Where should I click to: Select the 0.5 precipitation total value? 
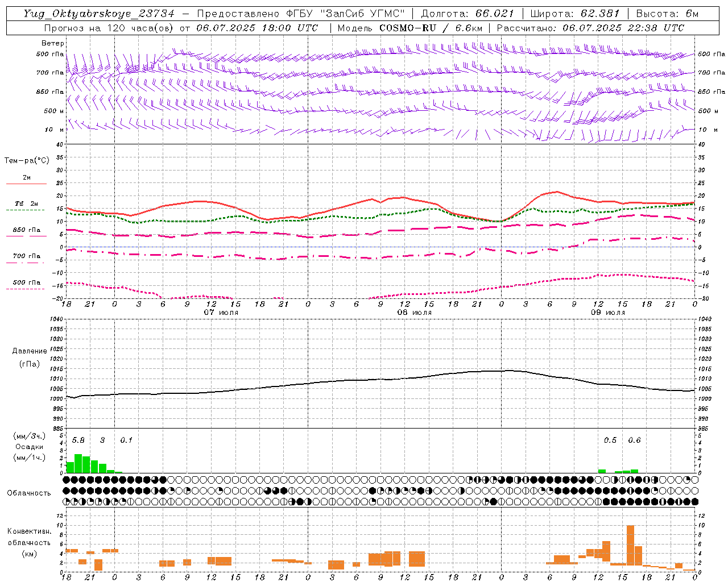click(610, 440)
